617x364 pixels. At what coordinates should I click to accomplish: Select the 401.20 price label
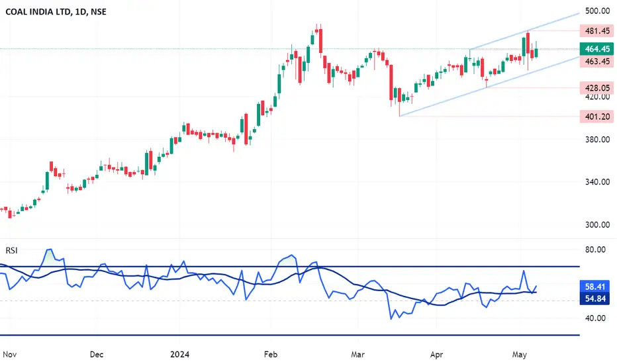coord(596,116)
